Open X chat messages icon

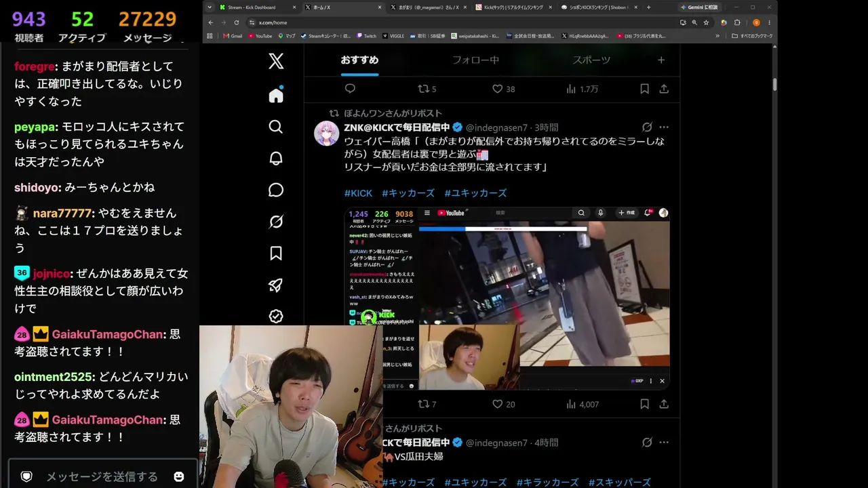coord(276,190)
